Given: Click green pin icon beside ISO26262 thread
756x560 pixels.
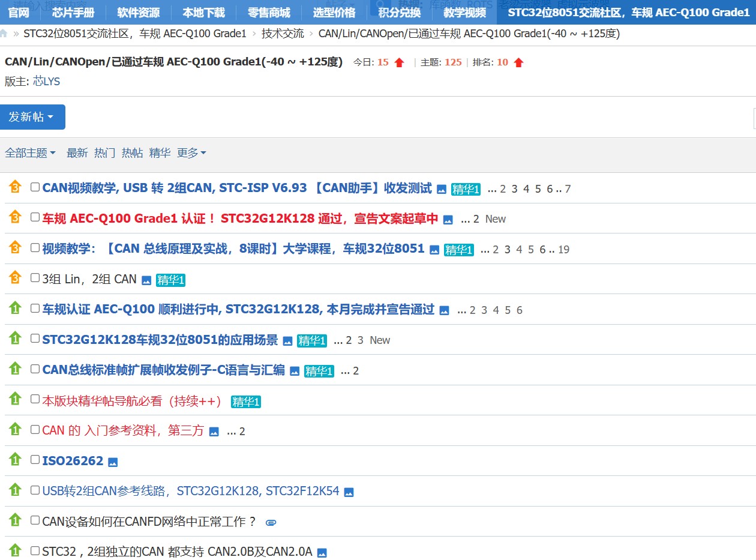Looking at the screenshot, I should click(x=15, y=460).
